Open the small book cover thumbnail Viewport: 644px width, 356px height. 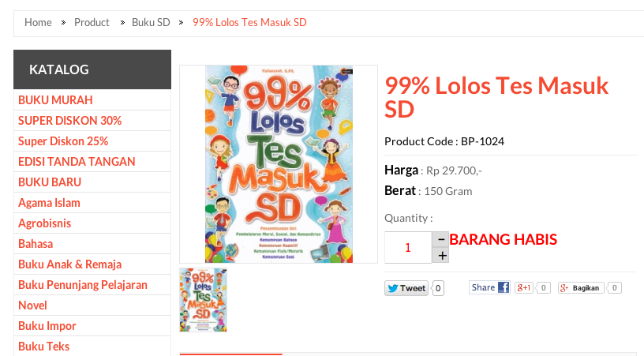click(x=203, y=300)
